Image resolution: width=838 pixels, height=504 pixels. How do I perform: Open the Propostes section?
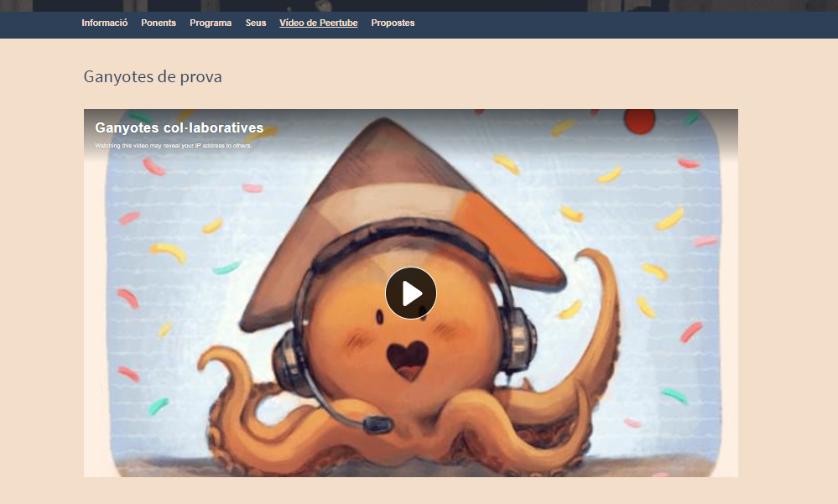click(393, 23)
